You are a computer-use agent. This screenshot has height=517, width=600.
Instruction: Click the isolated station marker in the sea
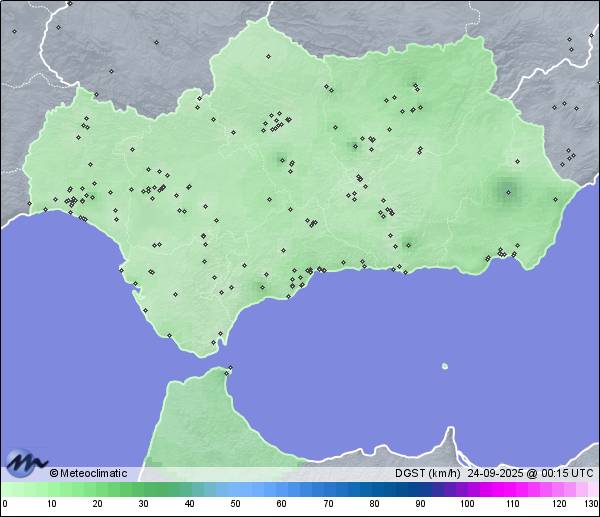click(445, 366)
